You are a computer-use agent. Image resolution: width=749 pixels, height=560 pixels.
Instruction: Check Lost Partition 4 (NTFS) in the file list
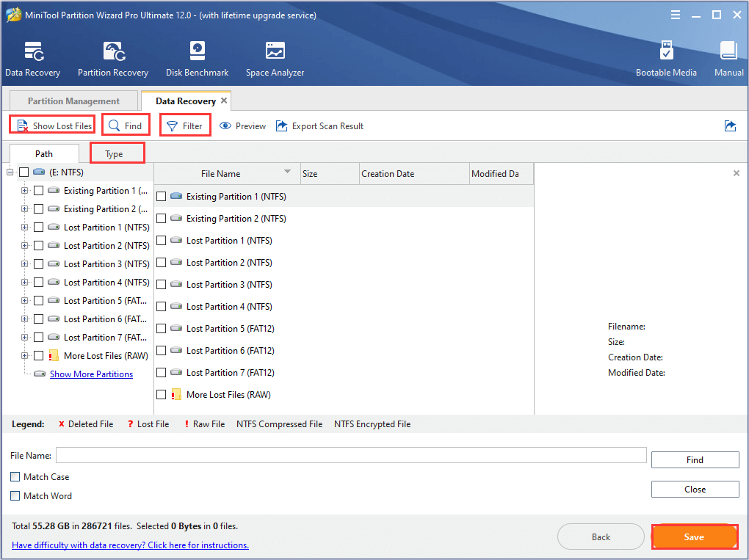(162, 307)
